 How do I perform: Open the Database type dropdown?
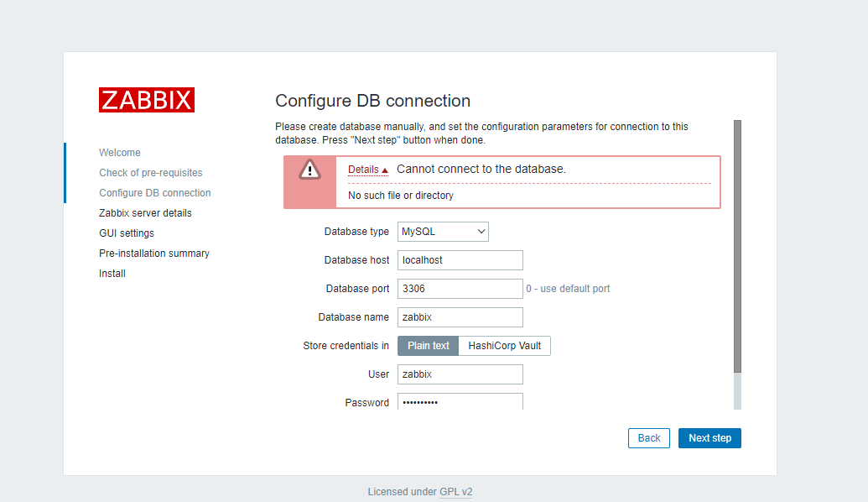tap(443, 232)
